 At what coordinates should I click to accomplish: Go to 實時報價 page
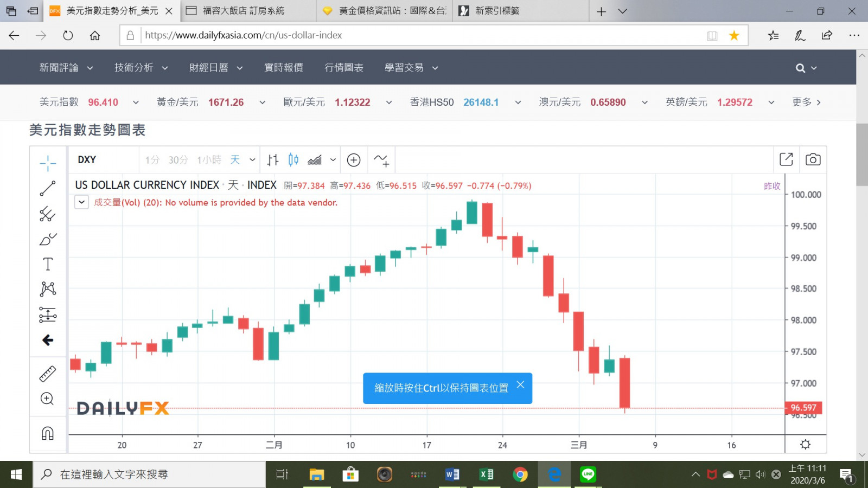point(284,68)
